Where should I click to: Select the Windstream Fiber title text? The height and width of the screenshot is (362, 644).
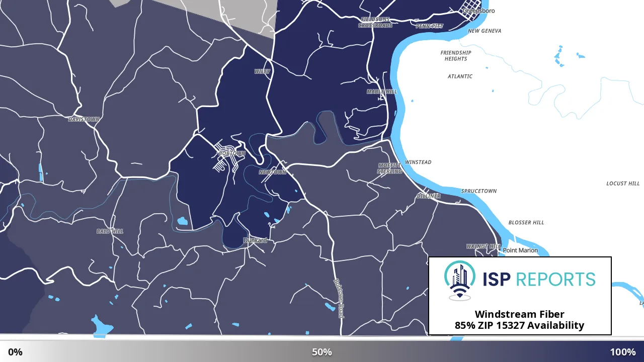[x=520, y=314]
